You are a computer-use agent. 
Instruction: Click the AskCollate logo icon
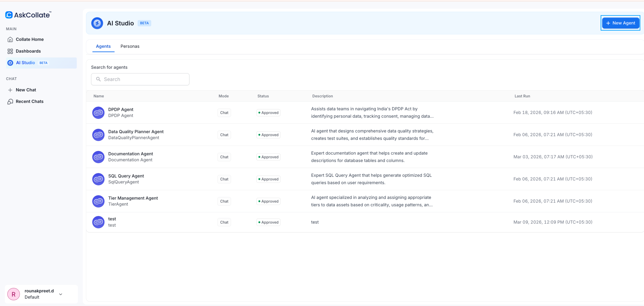tap(9, 15)
